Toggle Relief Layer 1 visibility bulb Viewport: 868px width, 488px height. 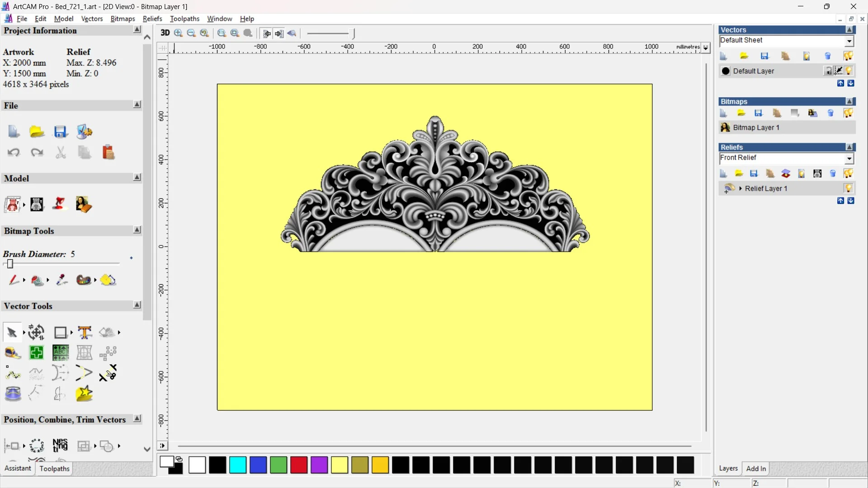click(x=848, y=188)
